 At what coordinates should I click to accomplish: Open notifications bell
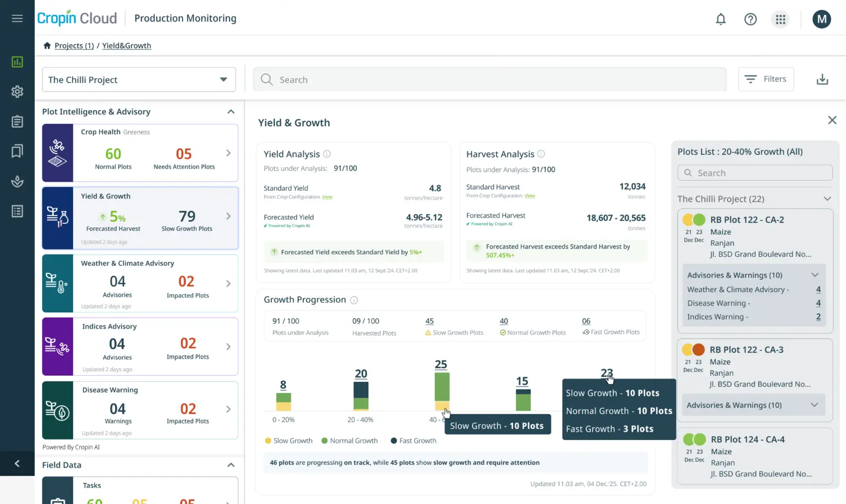point(721,20)
